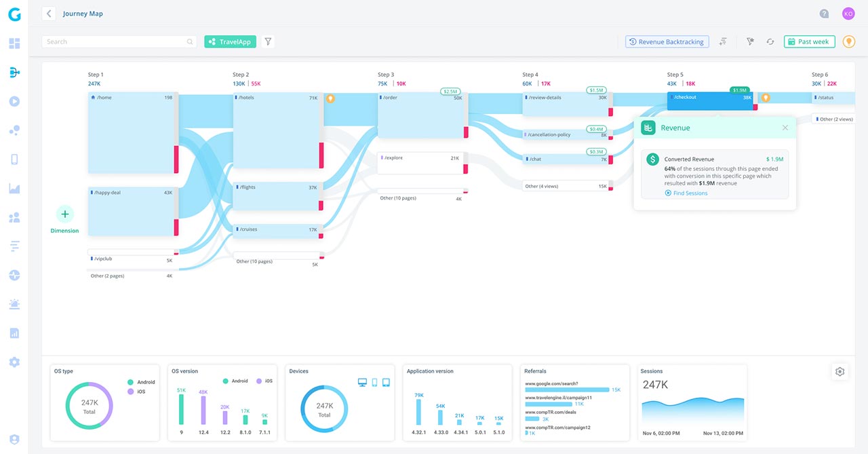The image size is (868, 454).
Task: Open the TravelApp application selector
Action: [230, 41]
